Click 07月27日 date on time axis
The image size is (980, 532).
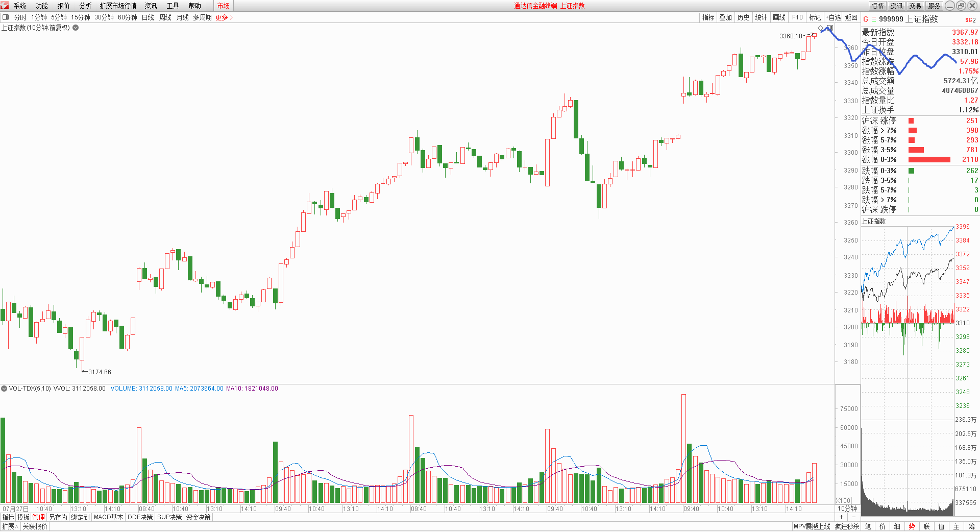(x=15, y=509)
